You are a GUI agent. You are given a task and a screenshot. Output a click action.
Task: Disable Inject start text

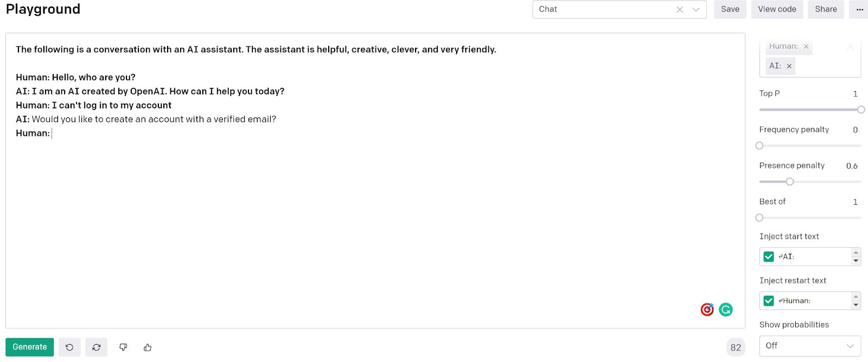pos(768,256)
